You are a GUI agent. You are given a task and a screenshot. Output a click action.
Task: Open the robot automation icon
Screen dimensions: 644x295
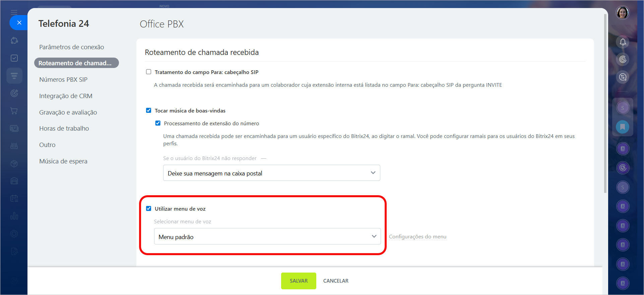[14, 146]
